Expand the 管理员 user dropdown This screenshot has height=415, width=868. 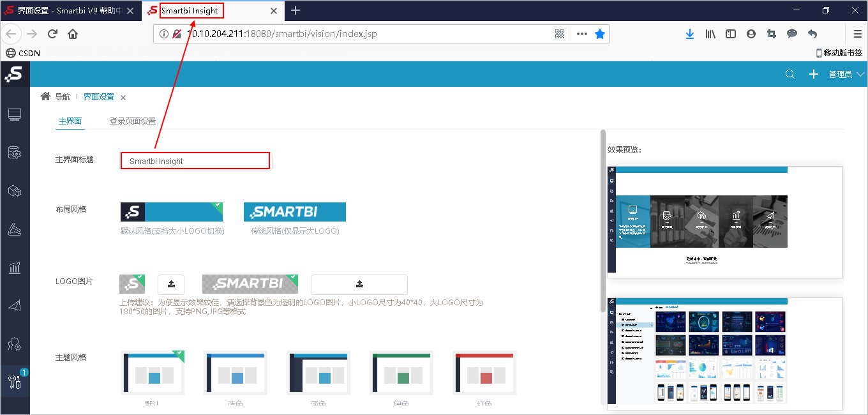(846, 75)
